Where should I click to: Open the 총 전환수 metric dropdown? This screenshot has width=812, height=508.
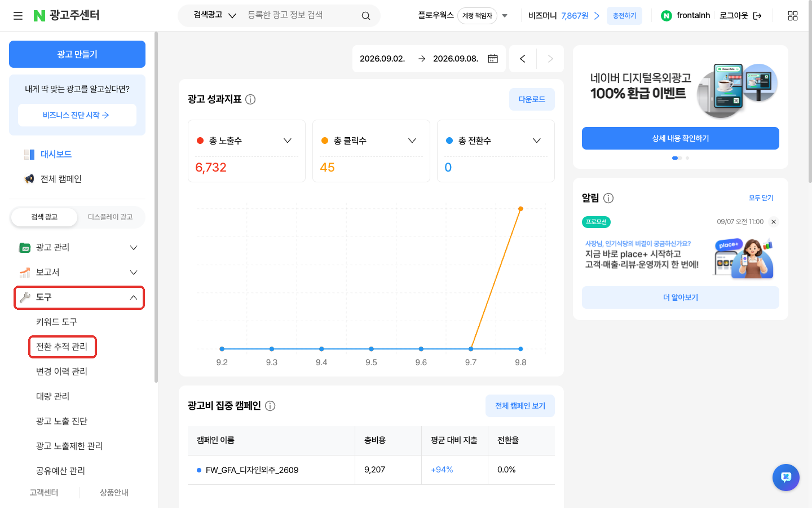point(537,141)
